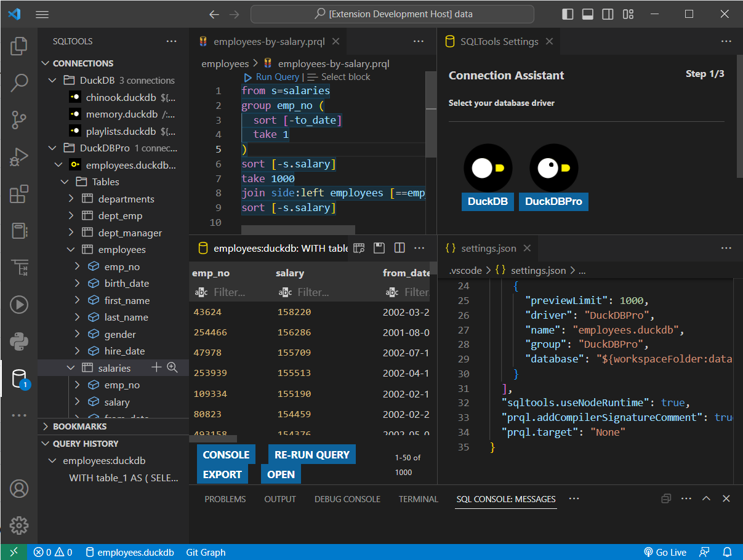Select the settings.json editor tab
Screen dimensions: 743x560
pos(488,248)
